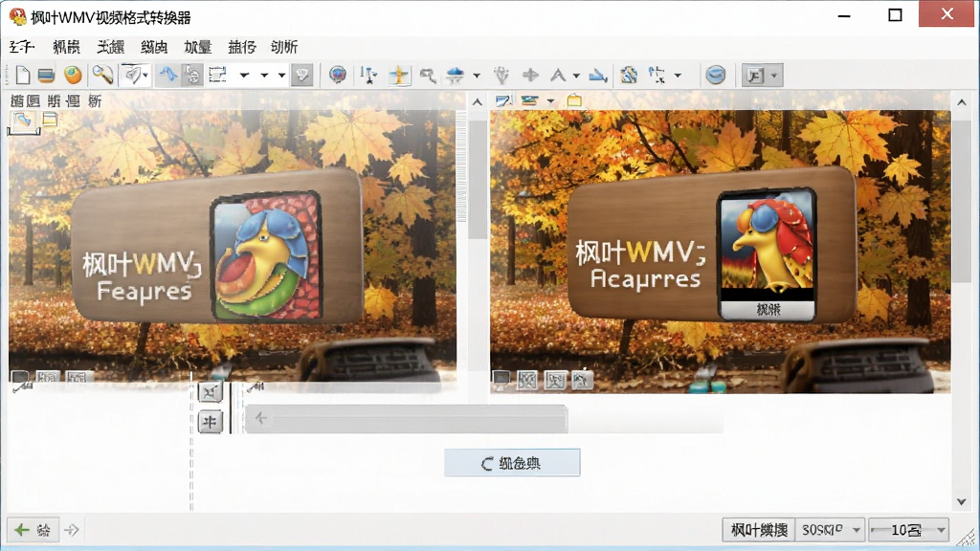Open the dropdown next to the right panel toolbar icon
Image resolution: width=980 pixels, height=551 pixels.
point(550,100)
